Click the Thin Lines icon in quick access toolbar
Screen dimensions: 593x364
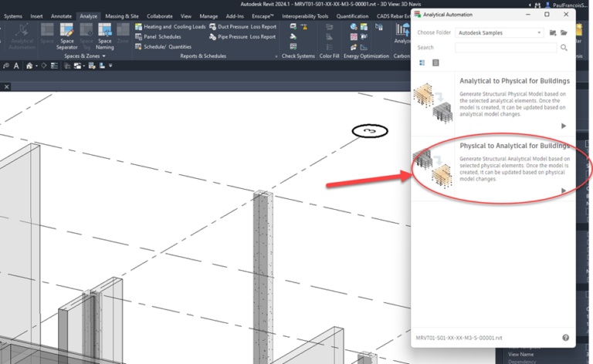[x=55, y=66]
